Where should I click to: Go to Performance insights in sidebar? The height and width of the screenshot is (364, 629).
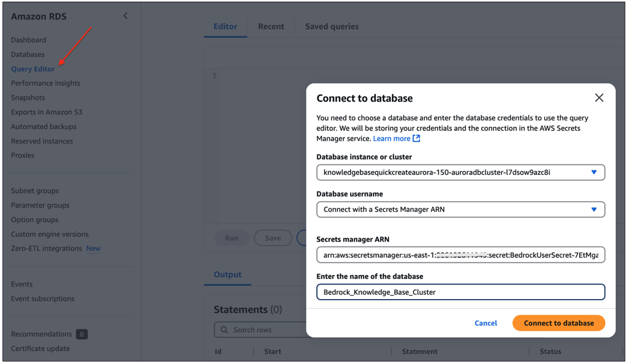pos(45,83)
